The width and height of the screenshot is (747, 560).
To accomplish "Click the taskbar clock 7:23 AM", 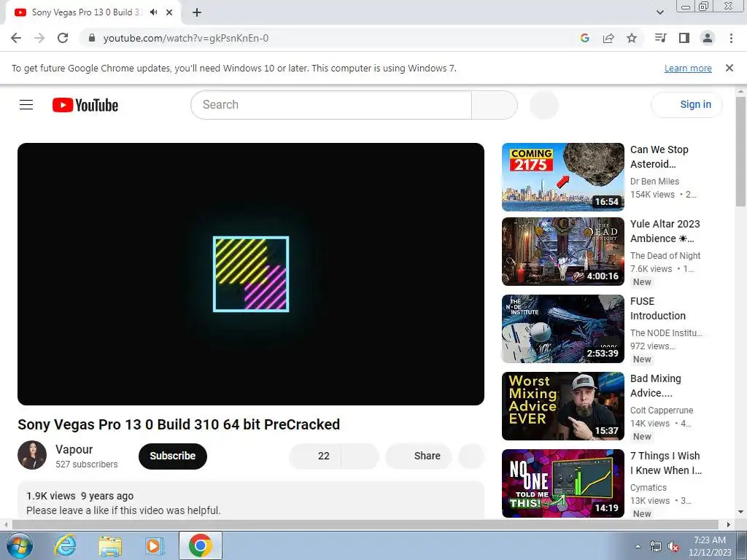I will (710, 546).
